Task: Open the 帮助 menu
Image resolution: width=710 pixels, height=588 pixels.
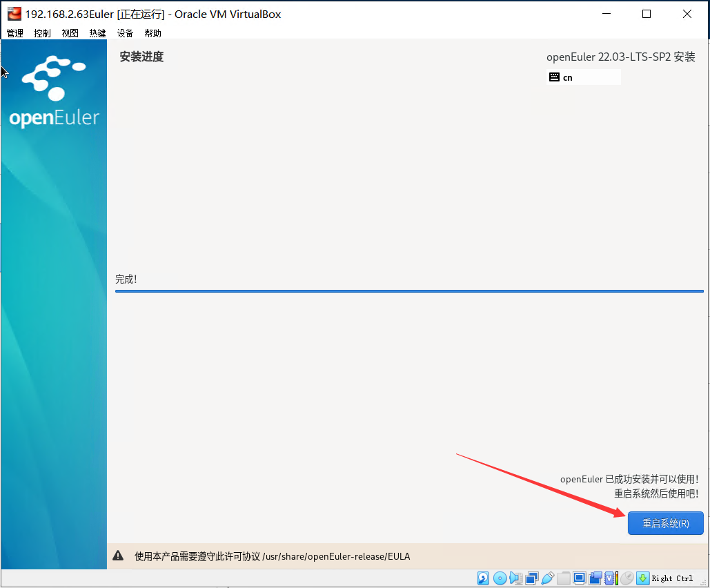Action: point(152,33)
